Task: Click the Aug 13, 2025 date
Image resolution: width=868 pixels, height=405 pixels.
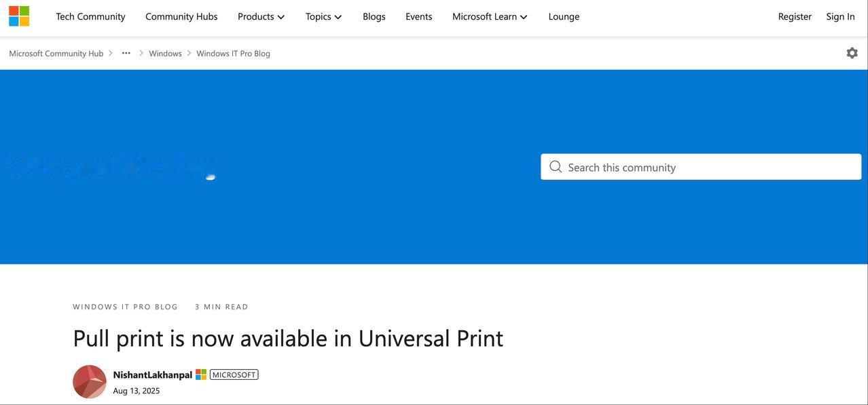Action: click(137, 391)
